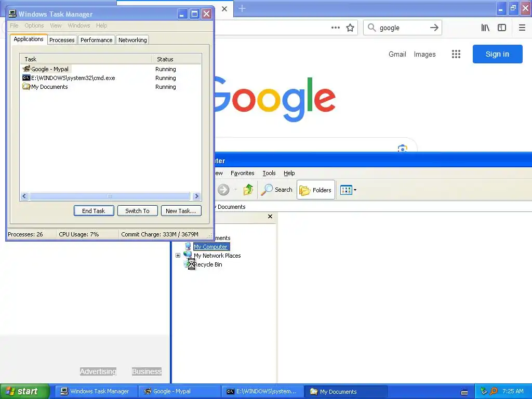Open the Business link at page bottom
This screenshot has height=399, width=532.
tap(147, 371)
